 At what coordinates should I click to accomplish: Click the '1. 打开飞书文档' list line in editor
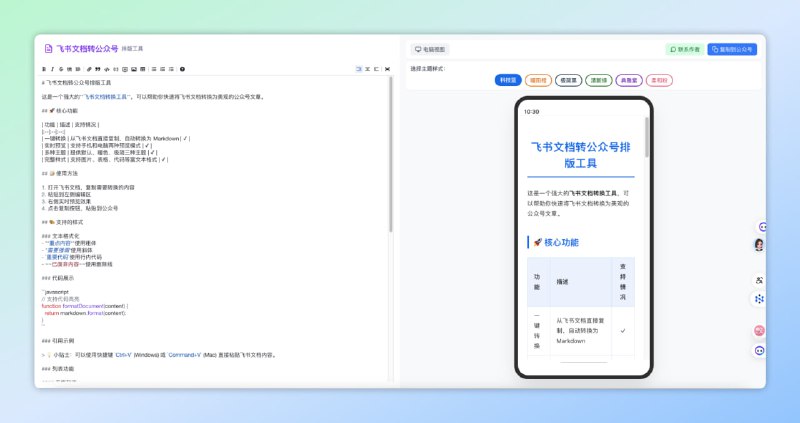click(x=88, y=187)
